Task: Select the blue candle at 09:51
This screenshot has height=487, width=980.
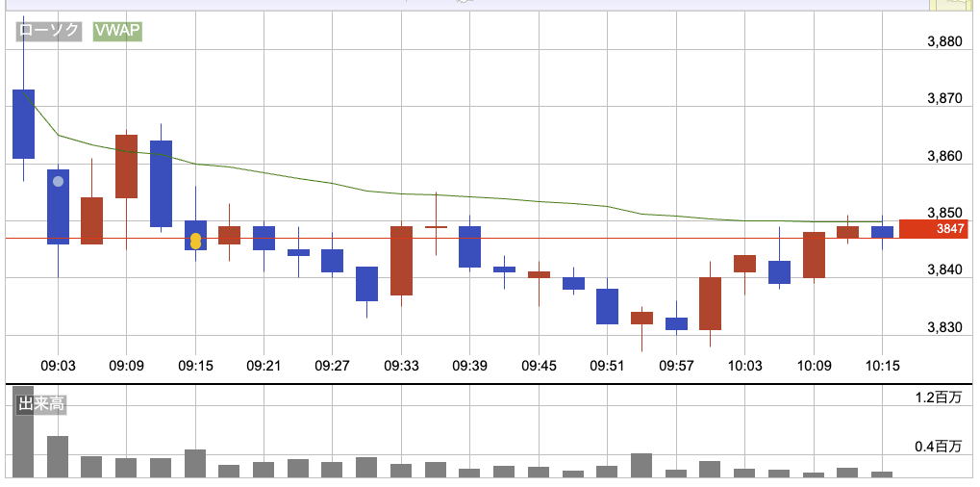Action: (607, 306)
